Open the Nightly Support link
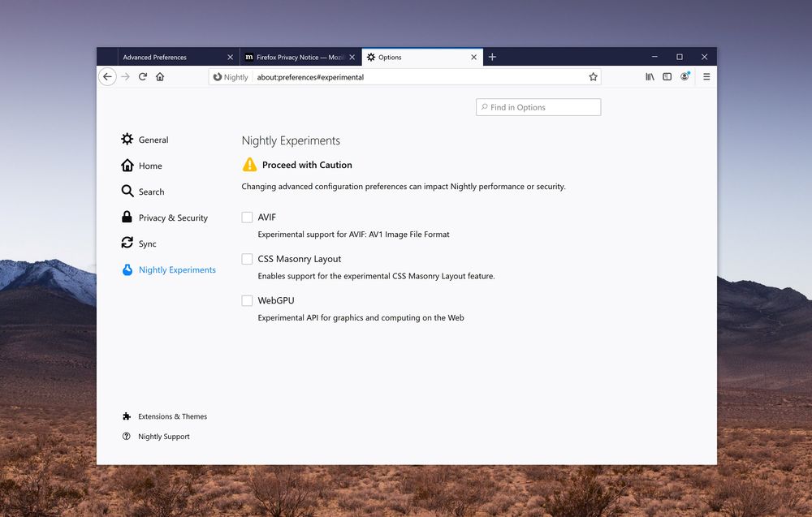The width and height of the screenshot is (812, 517). 163,437
